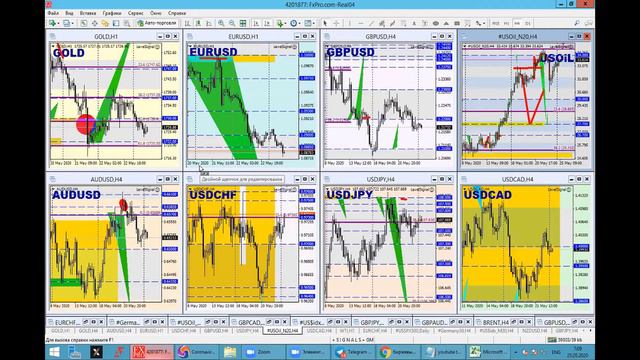
Task: Open the chat bubble icon
Action: [588, 23]
